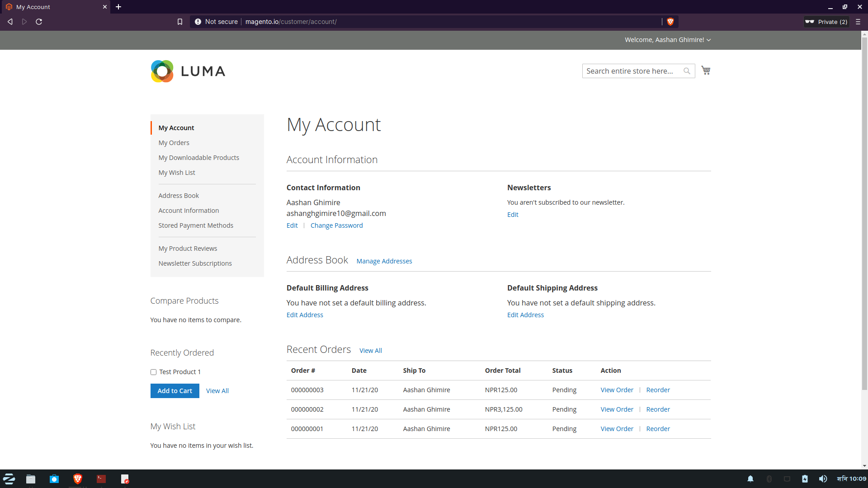Reload the page
868x488 pixels.
(39, 22)
